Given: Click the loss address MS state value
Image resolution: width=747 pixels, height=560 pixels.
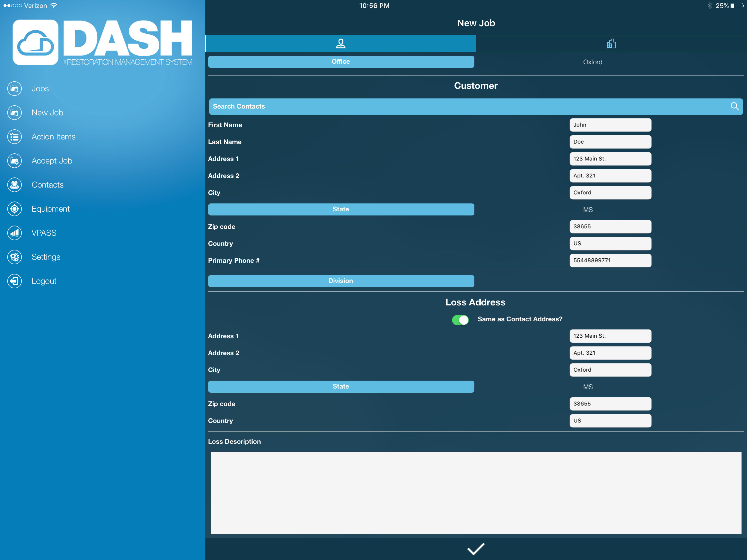Looking at the screenshot, I should tap(588, 387).
